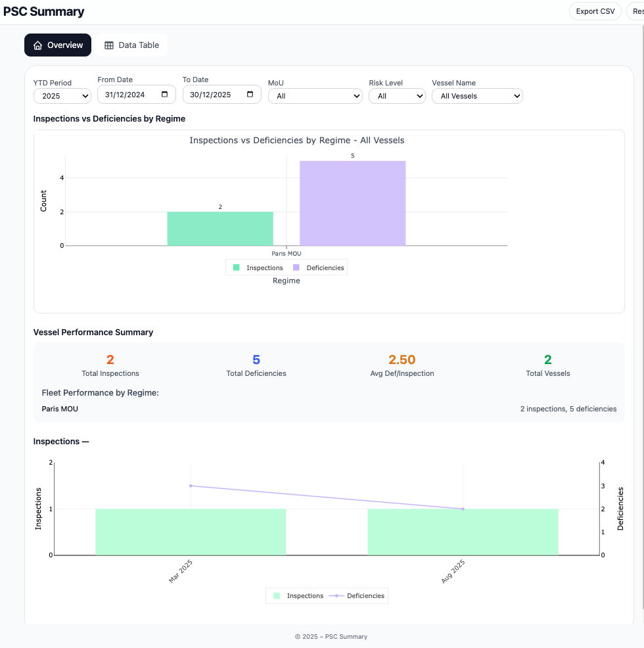Open the From Date calendar picker icon
This screenshot has width=644, height=648.
coord(165,95)
